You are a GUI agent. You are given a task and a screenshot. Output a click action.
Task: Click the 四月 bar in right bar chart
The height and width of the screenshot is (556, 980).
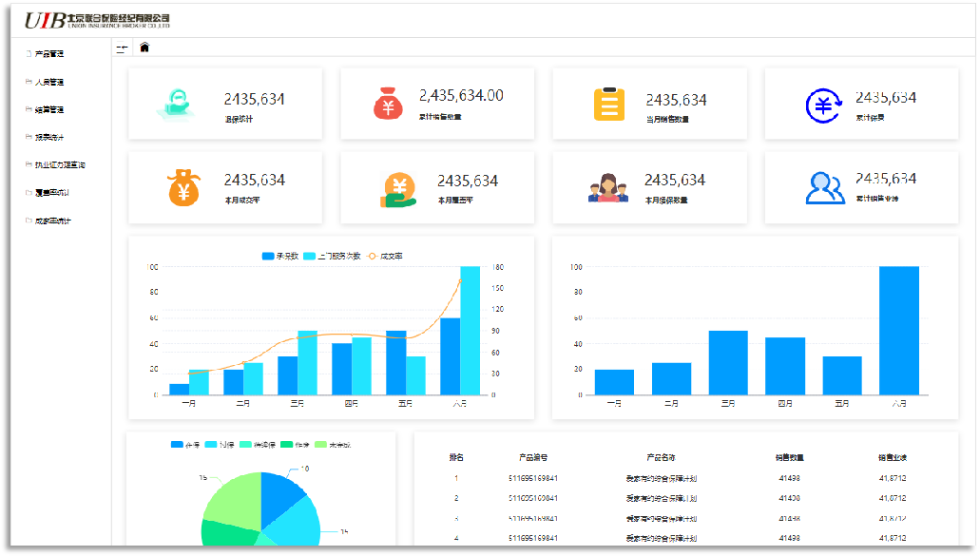pos(785,366)
